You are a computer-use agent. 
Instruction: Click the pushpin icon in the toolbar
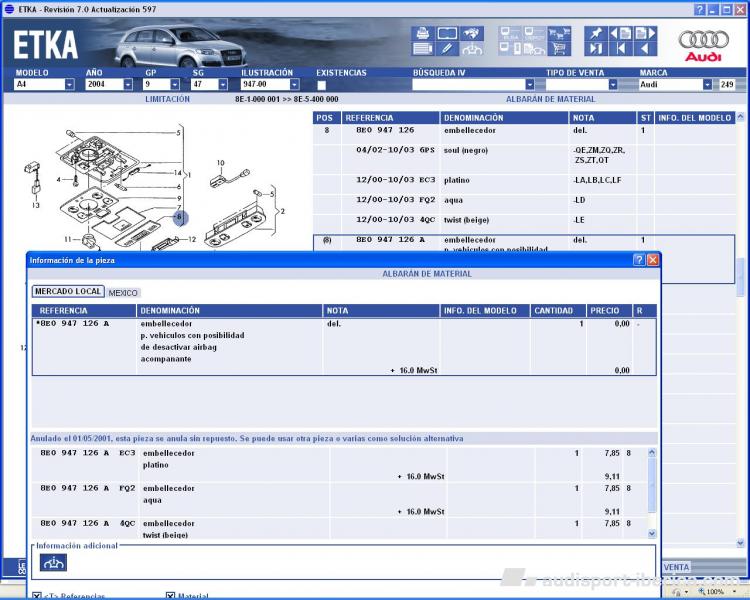tap(596, 33)
